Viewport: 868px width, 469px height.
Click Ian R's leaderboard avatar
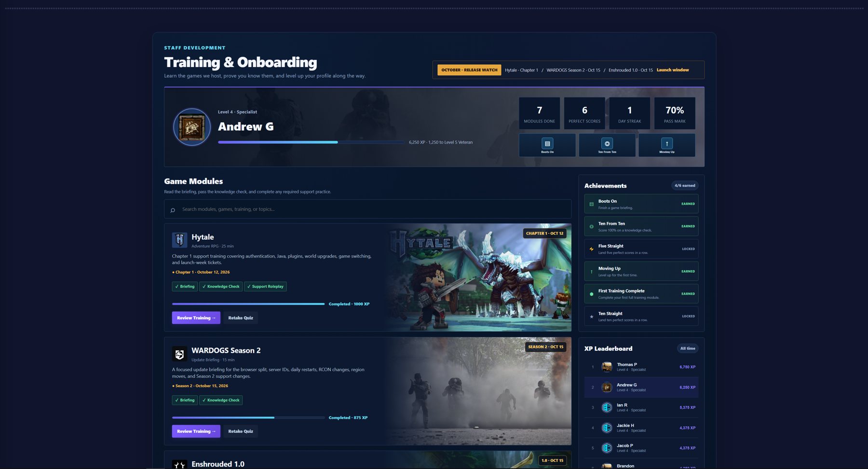[x=607, y=407]
